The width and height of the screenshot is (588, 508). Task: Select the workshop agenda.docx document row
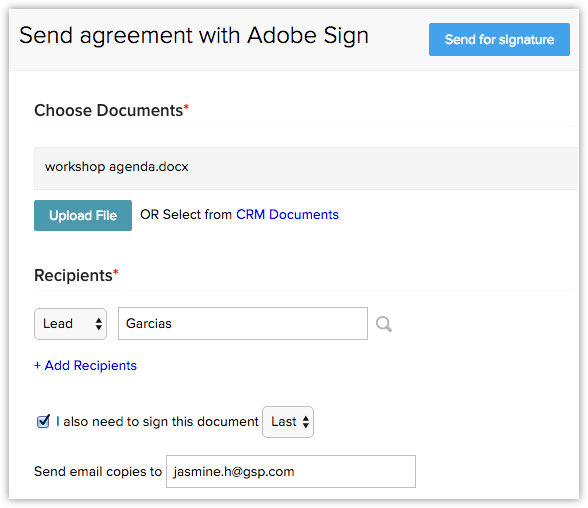click(x=306, y=168)
